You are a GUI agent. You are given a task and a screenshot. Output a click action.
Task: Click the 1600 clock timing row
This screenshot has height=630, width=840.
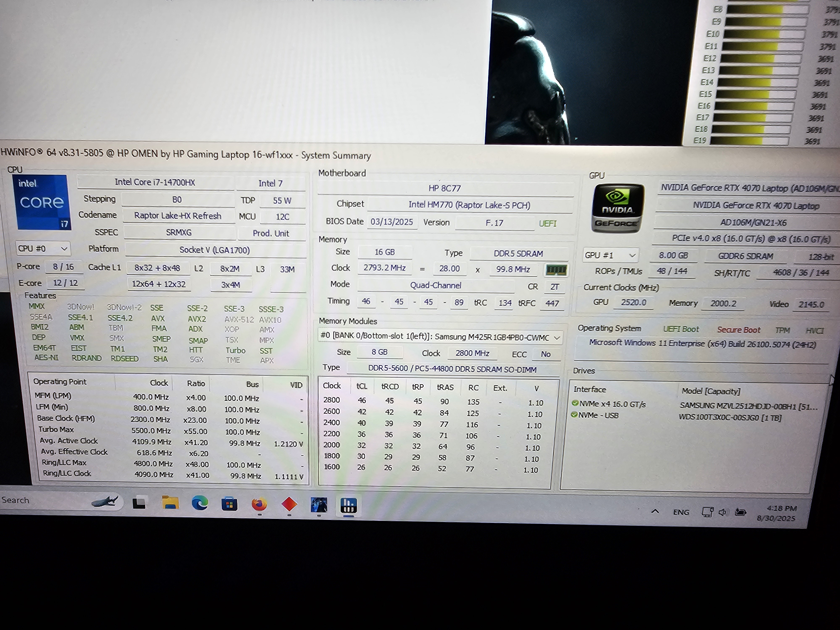click(x=431, y=468)
